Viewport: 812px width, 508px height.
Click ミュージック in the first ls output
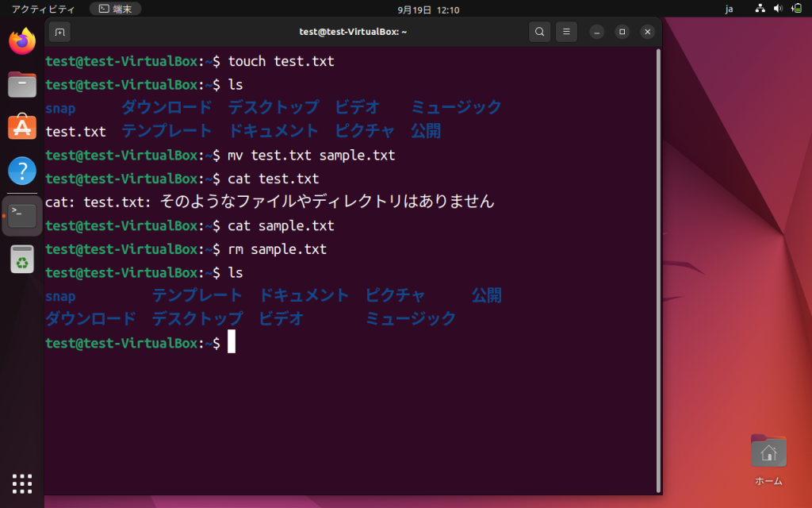[456, 107]
